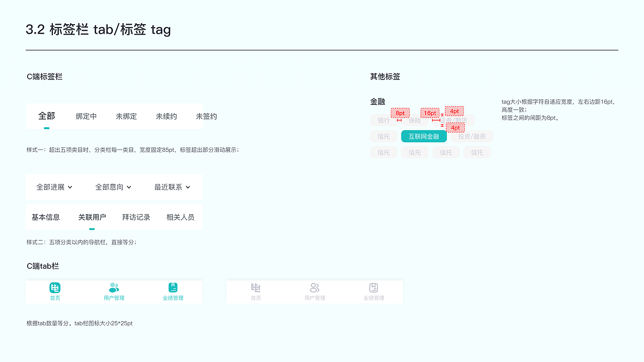Select the 未签约 tab
Image resolution: width=644 pixels, height=362 pixels.
[206, 116]
